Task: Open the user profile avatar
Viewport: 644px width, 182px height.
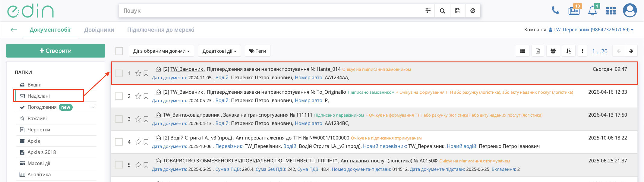Action: coord(630,11)
